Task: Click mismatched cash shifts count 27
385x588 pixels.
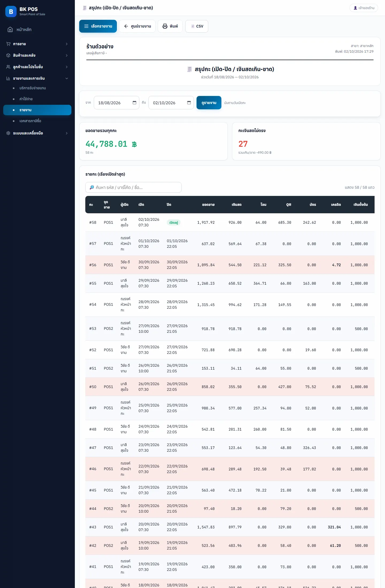Action: [243, 144]
